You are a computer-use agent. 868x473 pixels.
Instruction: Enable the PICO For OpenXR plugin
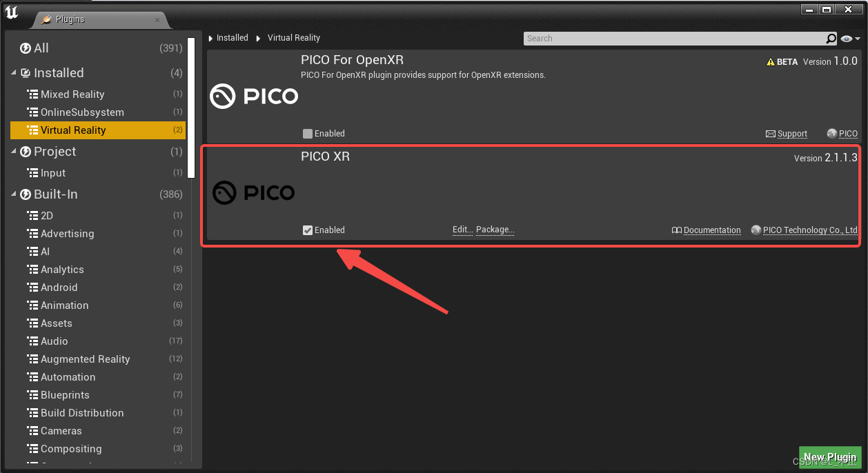point(307,134)
